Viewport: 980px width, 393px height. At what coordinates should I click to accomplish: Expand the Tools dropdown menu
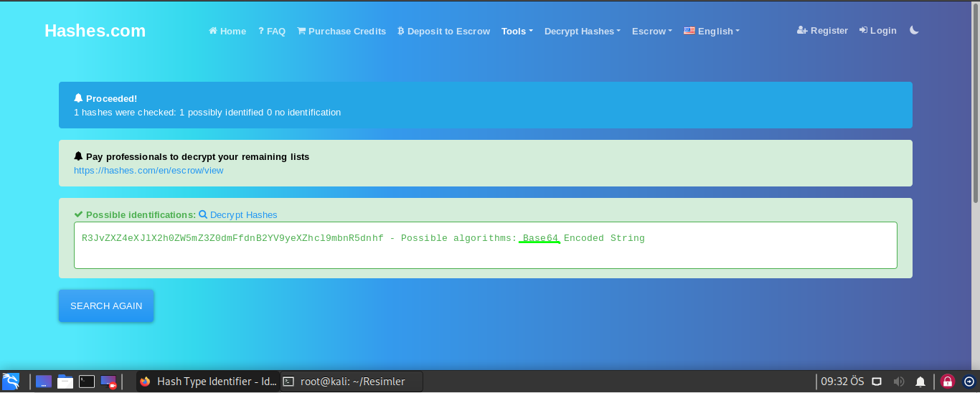click(x=517, y=31)
